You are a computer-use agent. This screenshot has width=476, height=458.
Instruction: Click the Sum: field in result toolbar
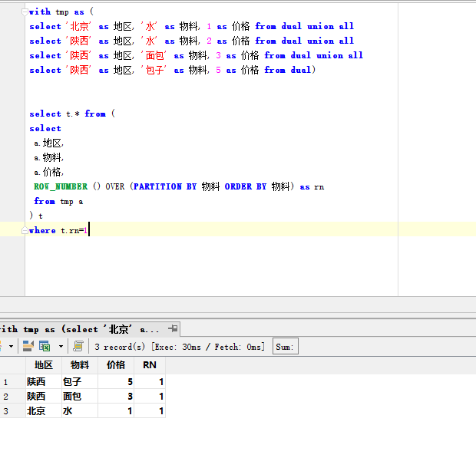pos(286,347)
